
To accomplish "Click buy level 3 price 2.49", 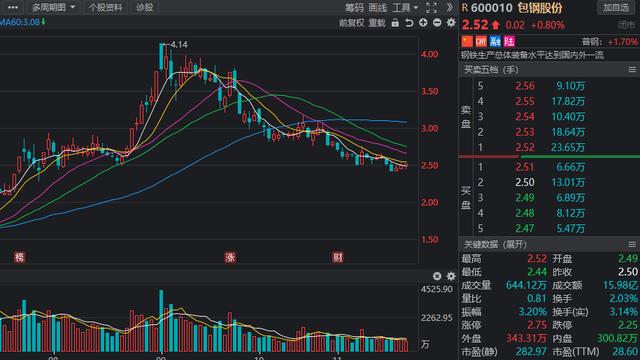I will click(x=524, y=198).
